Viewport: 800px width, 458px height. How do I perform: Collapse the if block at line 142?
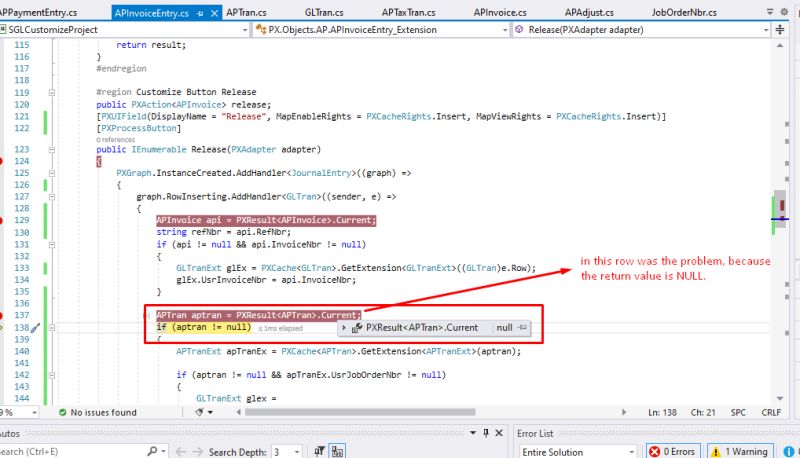52,375
